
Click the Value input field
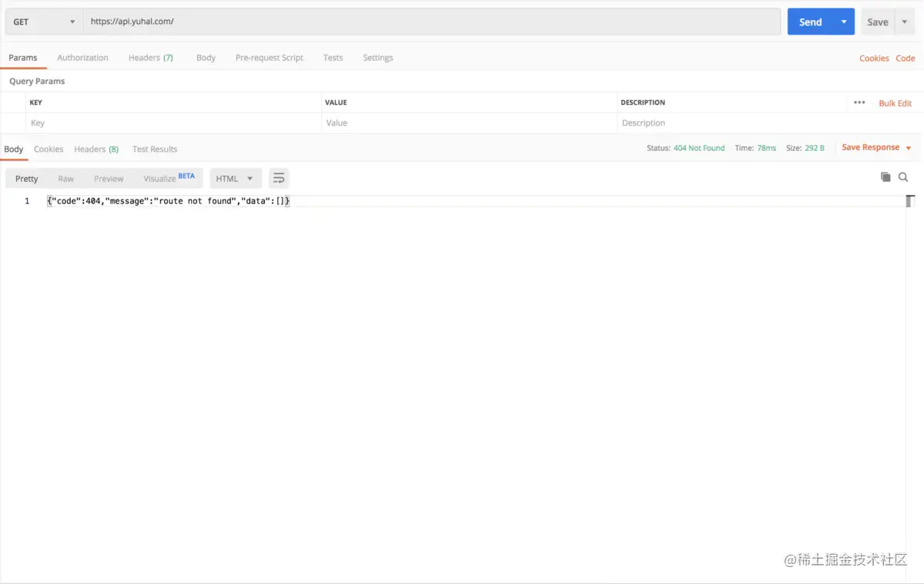469,123
